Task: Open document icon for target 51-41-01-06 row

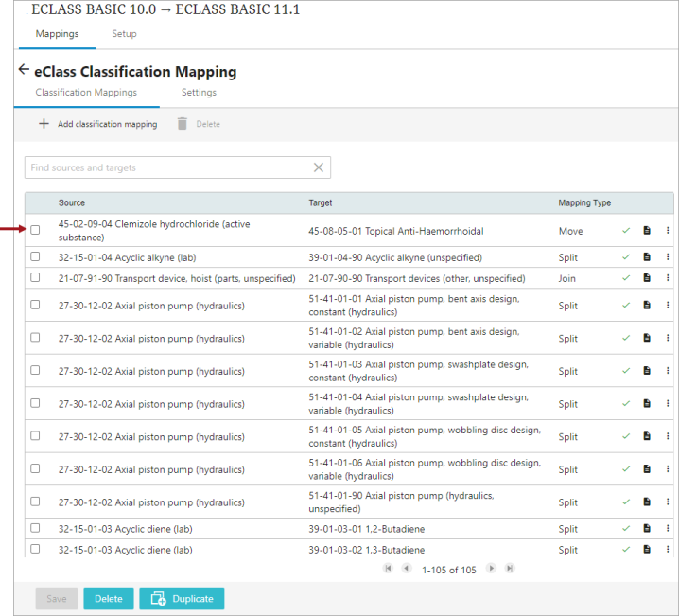Action: coord(647,468)
